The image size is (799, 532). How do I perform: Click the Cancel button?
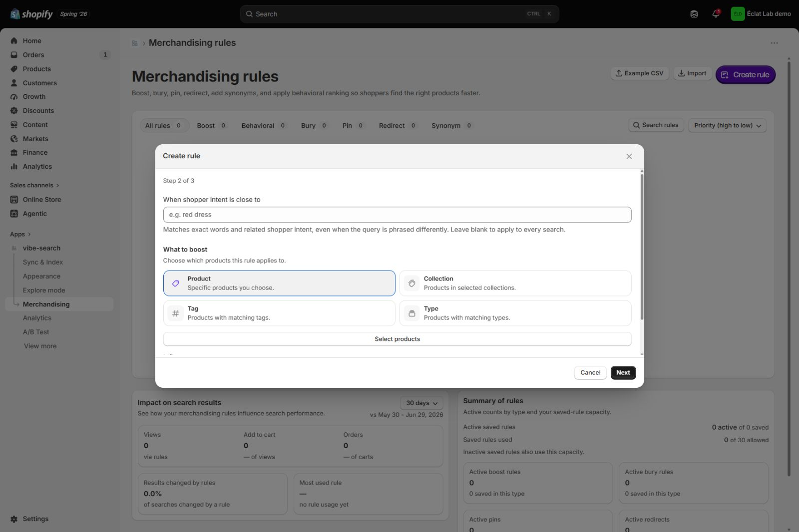(590, 373)
